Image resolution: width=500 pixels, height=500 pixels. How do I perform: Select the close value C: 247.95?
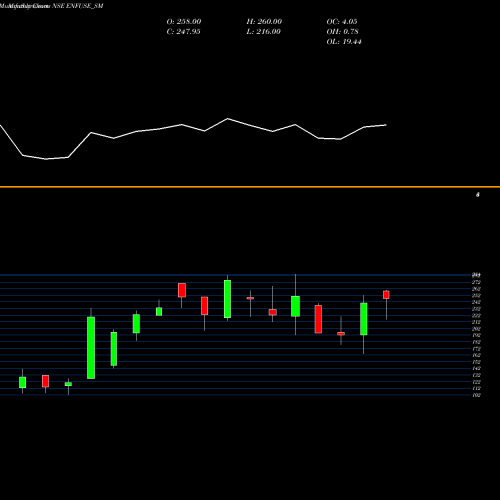183,32
